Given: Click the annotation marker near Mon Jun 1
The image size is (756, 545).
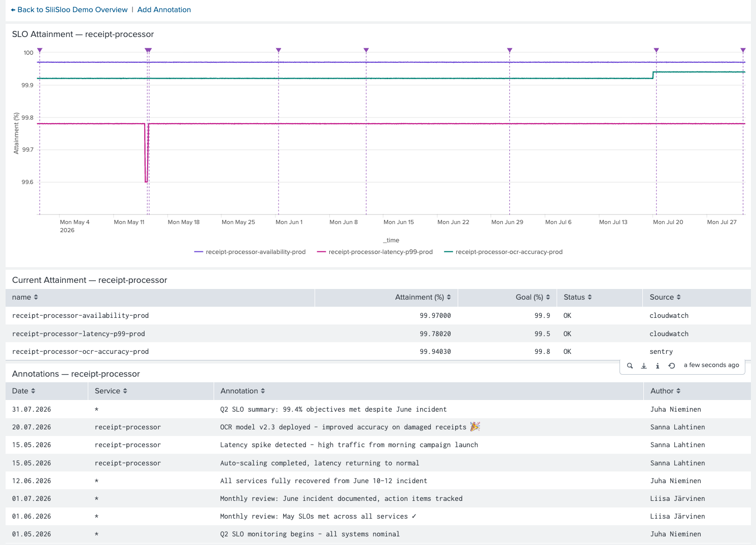Looking at the screenshot, I should tap(279, 50).
